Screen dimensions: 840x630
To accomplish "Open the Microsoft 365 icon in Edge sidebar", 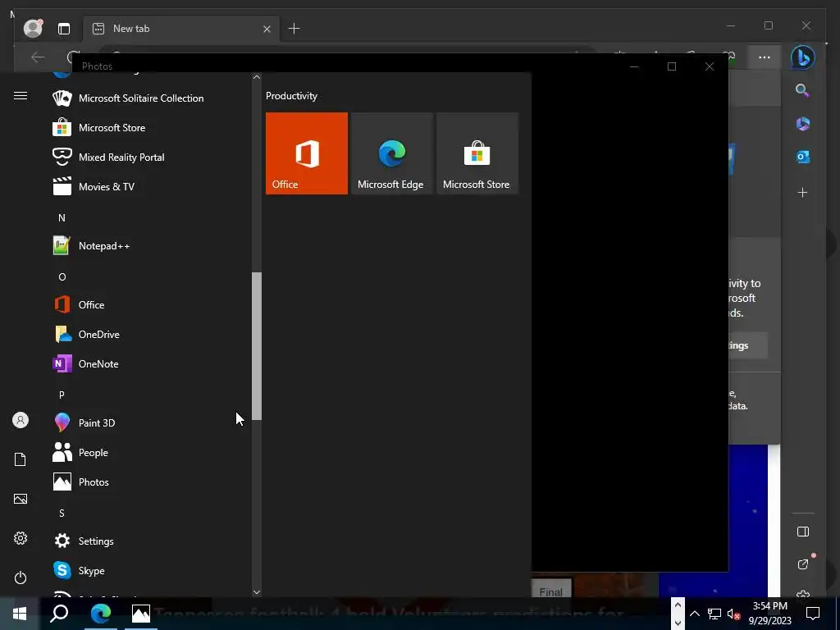I will click(802, 124).
